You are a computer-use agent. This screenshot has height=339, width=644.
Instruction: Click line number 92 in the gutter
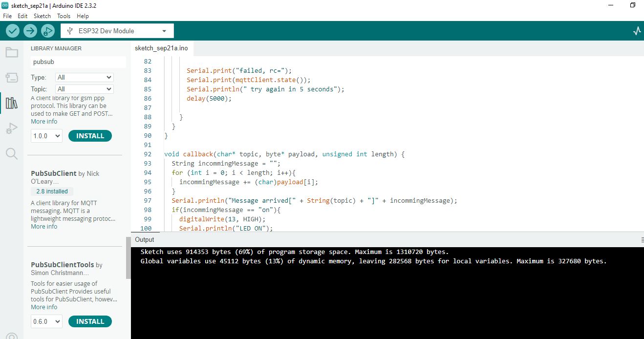(148, 154)
